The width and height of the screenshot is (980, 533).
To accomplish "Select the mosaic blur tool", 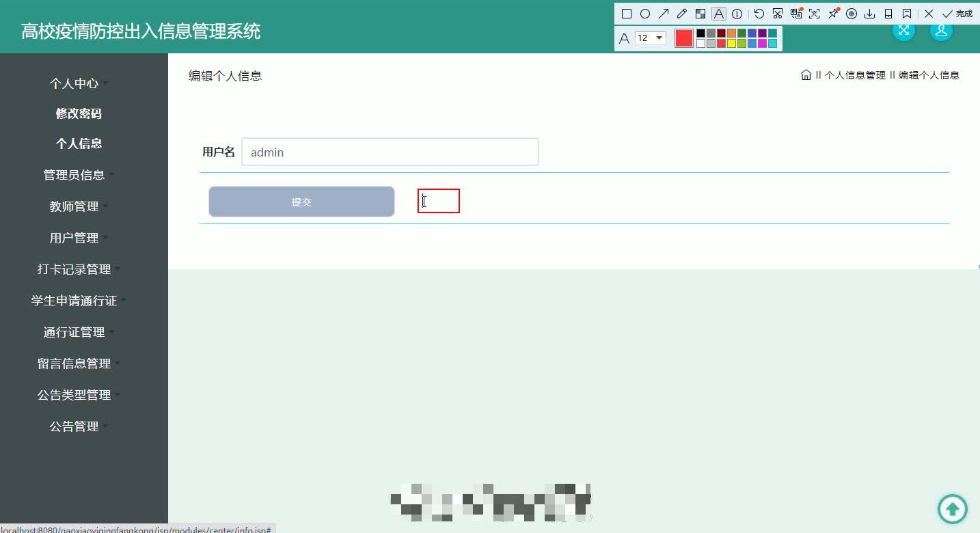I will coord(700,14).
